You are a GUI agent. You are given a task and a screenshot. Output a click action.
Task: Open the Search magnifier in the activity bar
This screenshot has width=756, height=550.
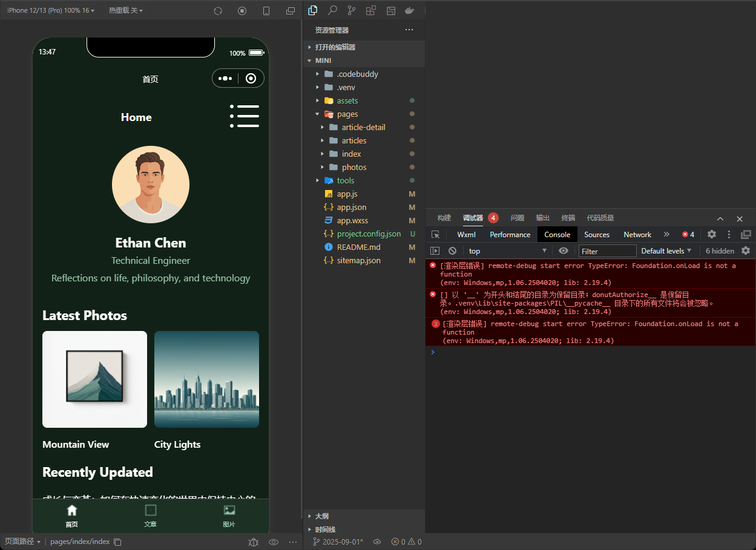click(332, 10)
